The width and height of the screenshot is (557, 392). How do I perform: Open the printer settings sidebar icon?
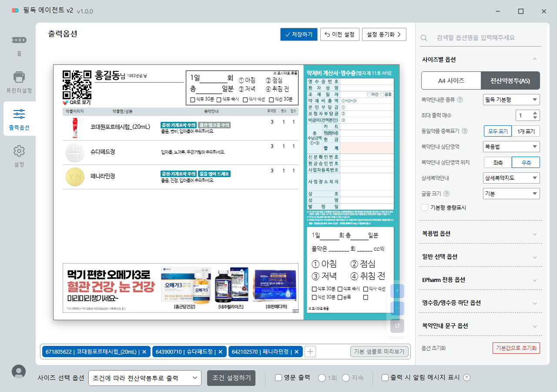click(x=19, y=77)
